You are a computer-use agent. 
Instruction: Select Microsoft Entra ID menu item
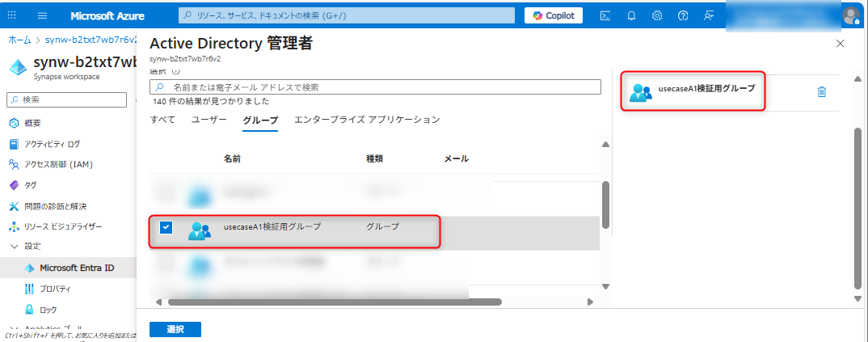click(77, 268)
